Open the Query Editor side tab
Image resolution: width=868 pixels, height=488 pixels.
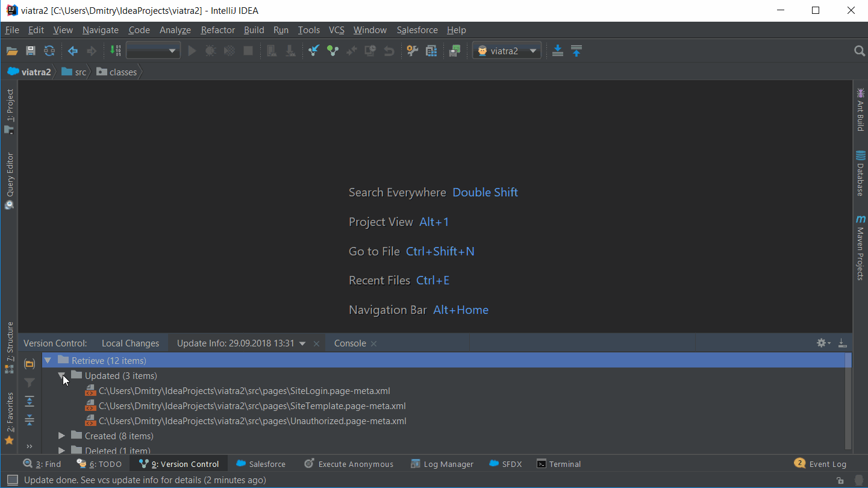point(9,181)
